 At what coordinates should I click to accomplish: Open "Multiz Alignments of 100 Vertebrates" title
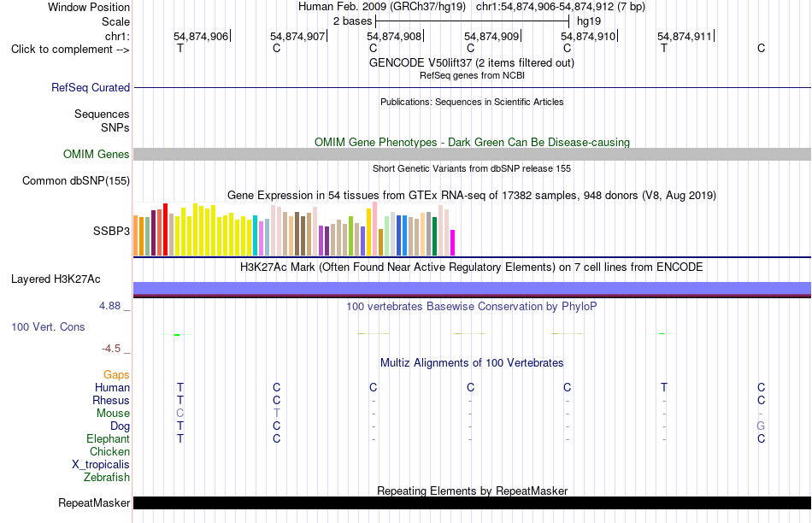pyautogui.click(x=472, y=363)
